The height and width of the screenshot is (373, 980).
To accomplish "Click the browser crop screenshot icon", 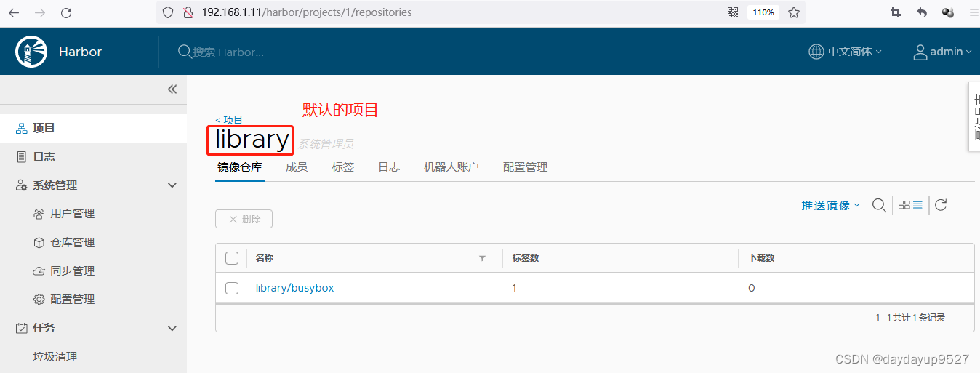I will point(896,12).
